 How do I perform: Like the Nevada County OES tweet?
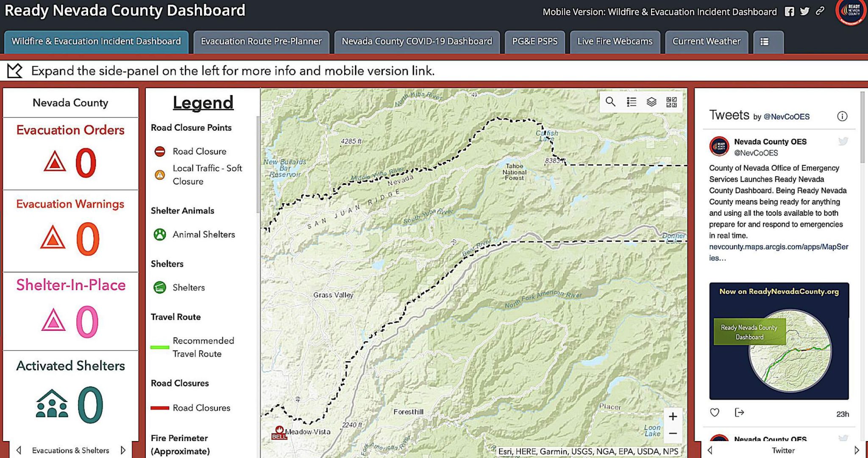pyautogui.click(x=715, y=412)
